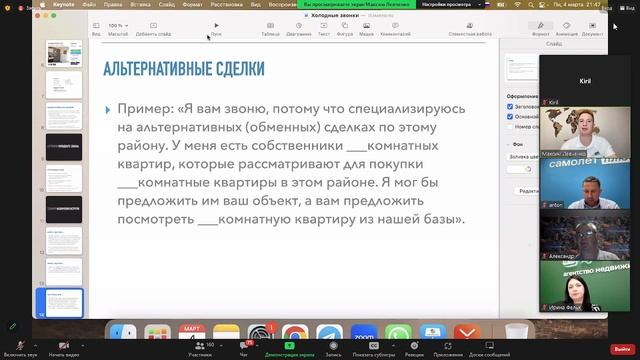Viewport: 640px width, 360px height.
Task: Open Доски сообщений whiteboards button
Action: [489, 349]
